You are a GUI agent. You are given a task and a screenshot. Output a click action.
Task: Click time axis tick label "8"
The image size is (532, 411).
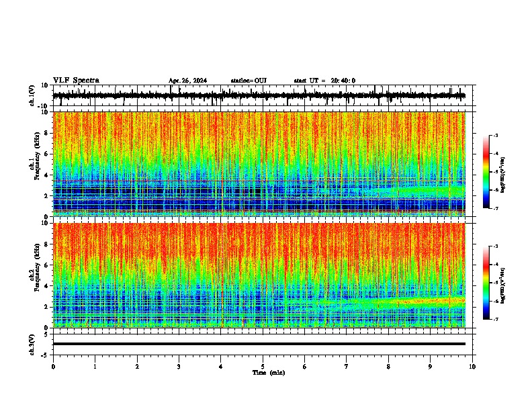coord(388,367)
